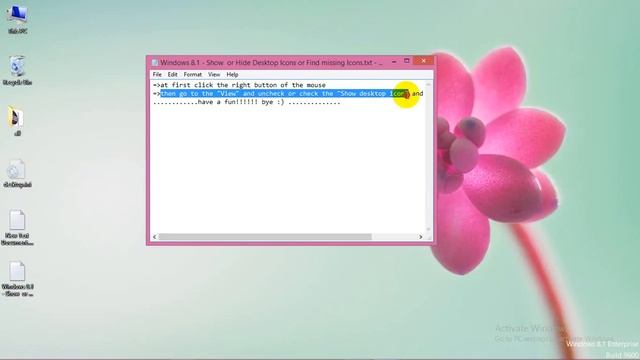Click the horizontal scrollbar thumb in Notepad
This screenshot has height=360, width=640.
click(265, 237)
